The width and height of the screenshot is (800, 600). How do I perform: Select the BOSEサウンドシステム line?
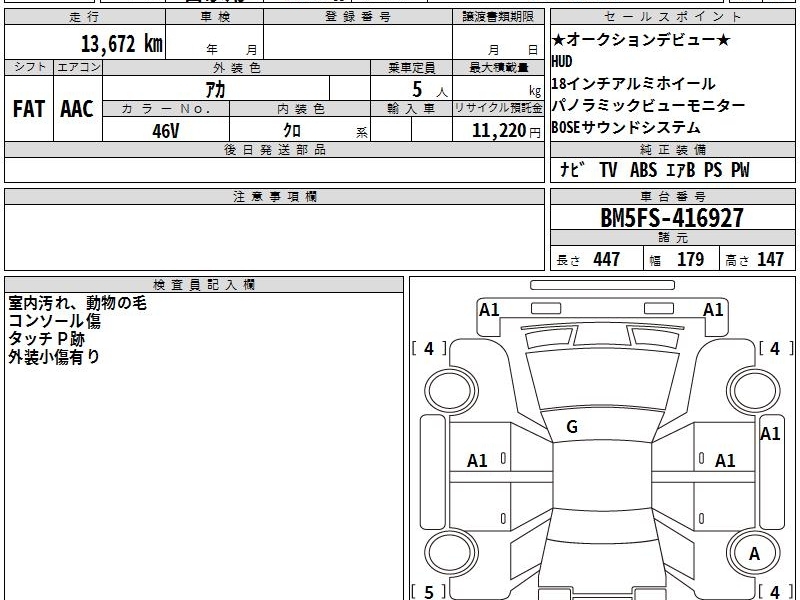[626, 127]
